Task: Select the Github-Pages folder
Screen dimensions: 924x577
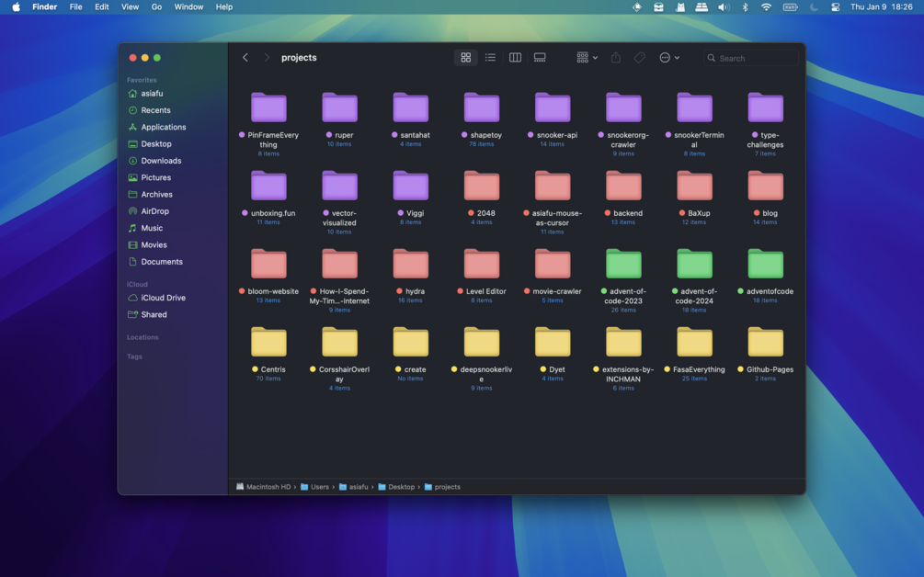Action: (766, 342)
